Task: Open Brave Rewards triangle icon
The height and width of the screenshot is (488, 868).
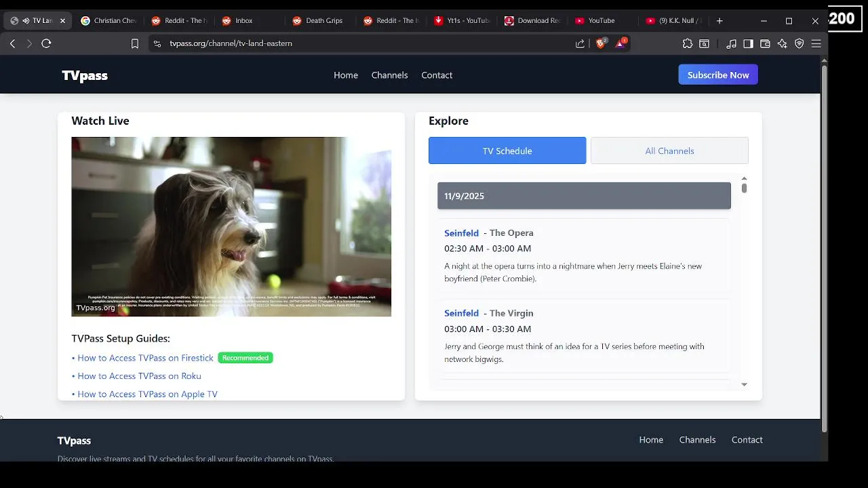Action: [x=620, y=43]
